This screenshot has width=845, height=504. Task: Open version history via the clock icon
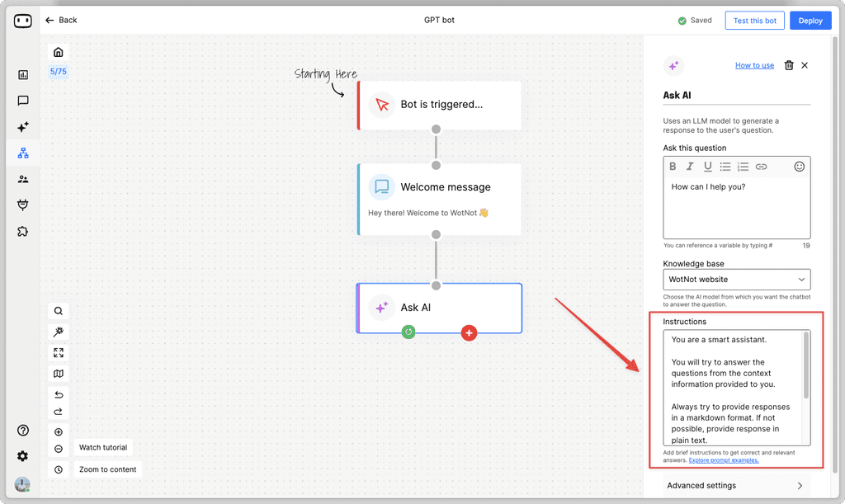[58, 469]
